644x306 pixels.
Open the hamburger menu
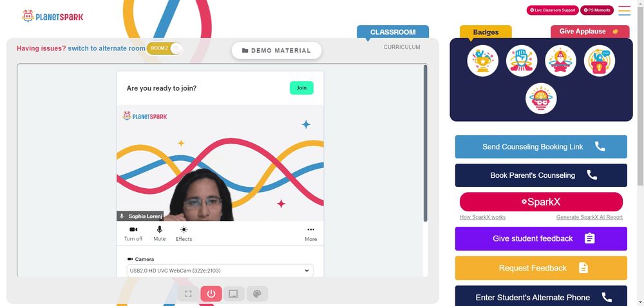pos(624,11)
